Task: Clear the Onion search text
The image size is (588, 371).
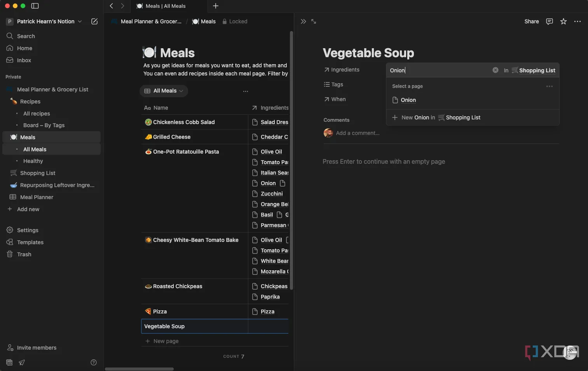Action: (x=496, y=70)
